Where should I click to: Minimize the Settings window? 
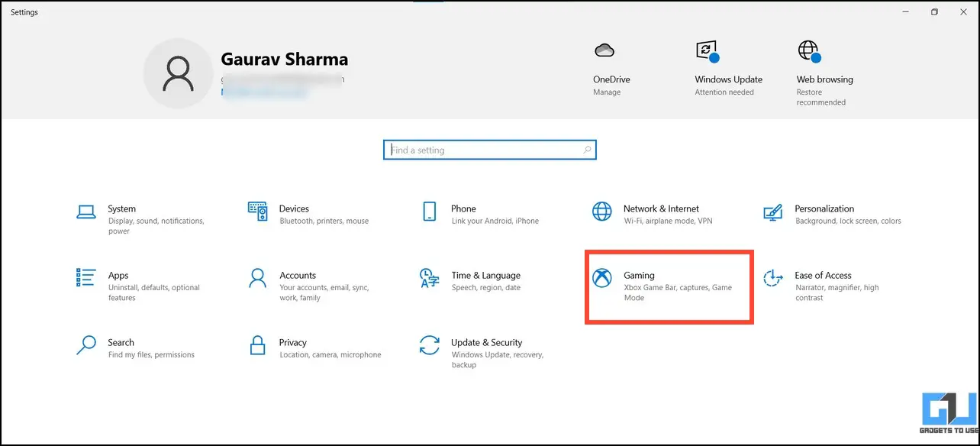[x=905, y=12]
